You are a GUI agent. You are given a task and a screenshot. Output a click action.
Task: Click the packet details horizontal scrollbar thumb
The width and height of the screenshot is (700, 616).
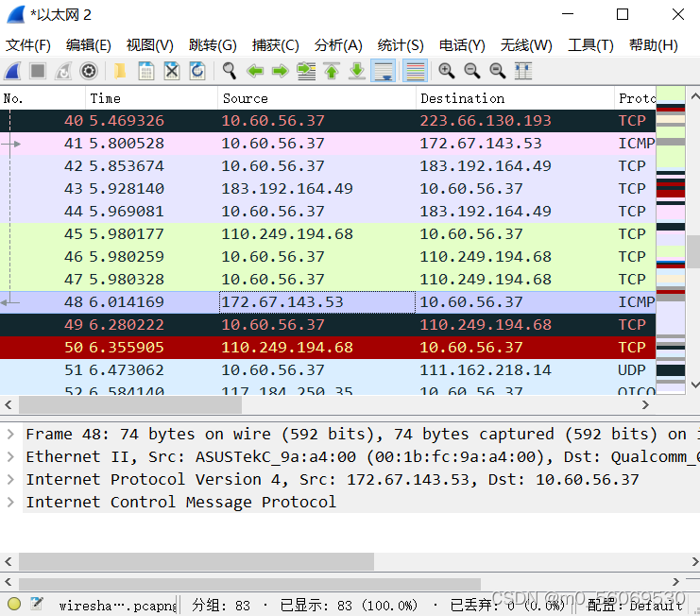196,561
